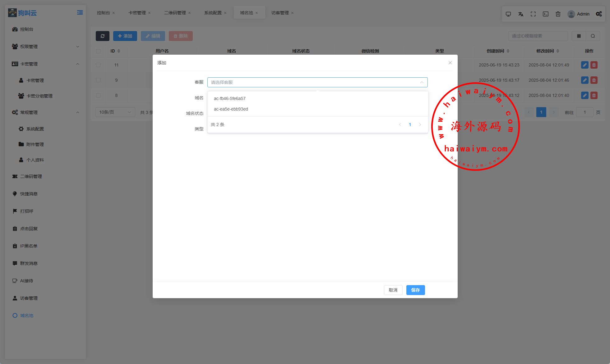Toggle fullscreen mode icon
Screen dimensions: 610x364
pos(533,14)
